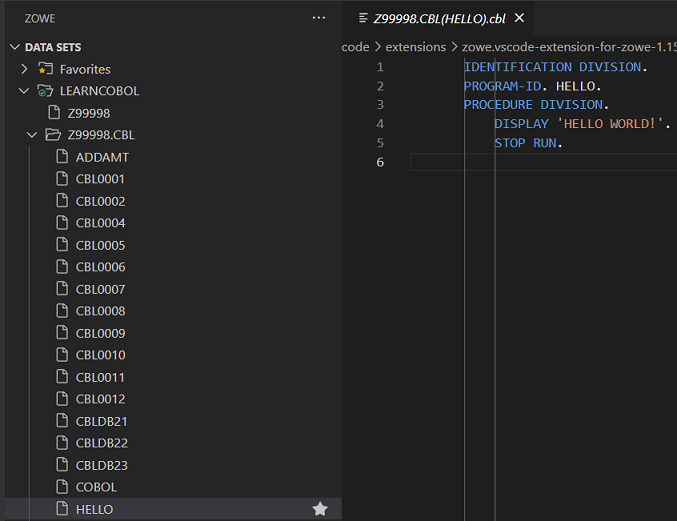Select the CBL0012 member
Image resolution: width=677 pixels, height=521 pixels.
tap(100, 399)
